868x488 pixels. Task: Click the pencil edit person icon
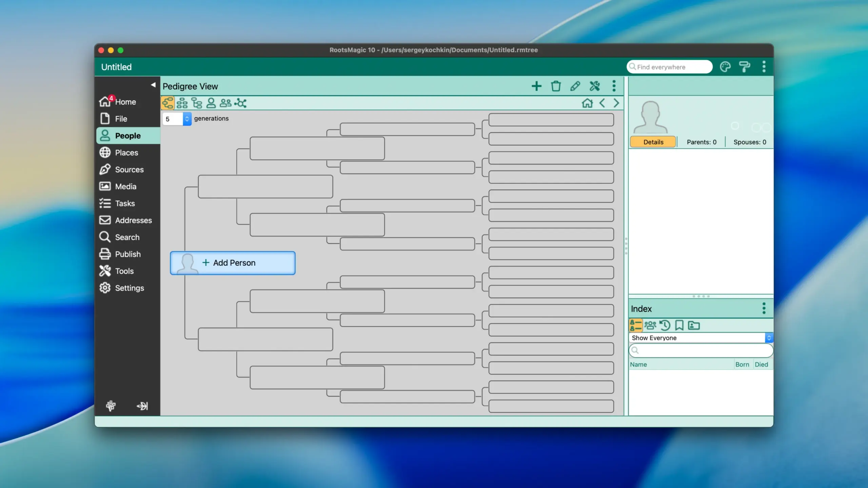[x=575, y=86]
